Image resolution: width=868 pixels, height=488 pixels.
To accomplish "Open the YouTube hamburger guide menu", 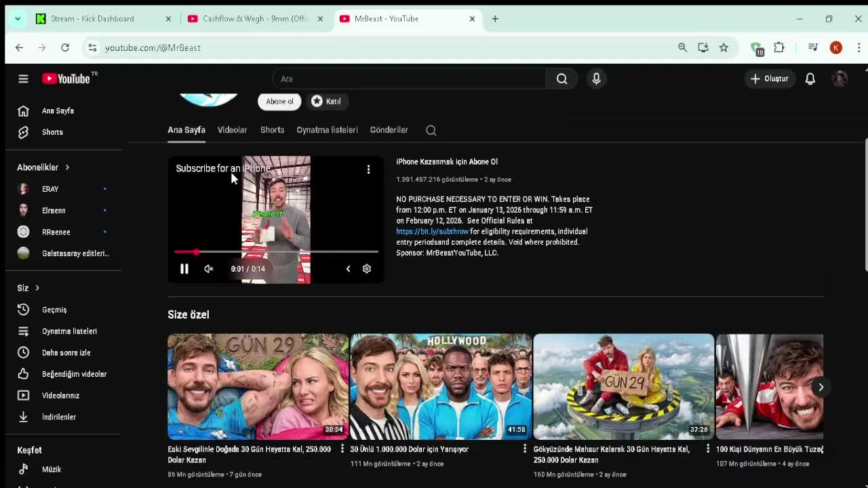I will 23,79.
